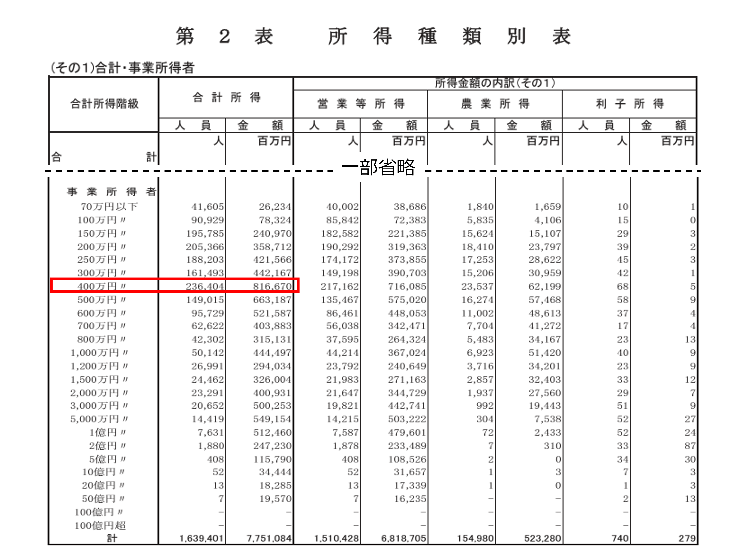Click the value 358,712

[x=272, y=247]
